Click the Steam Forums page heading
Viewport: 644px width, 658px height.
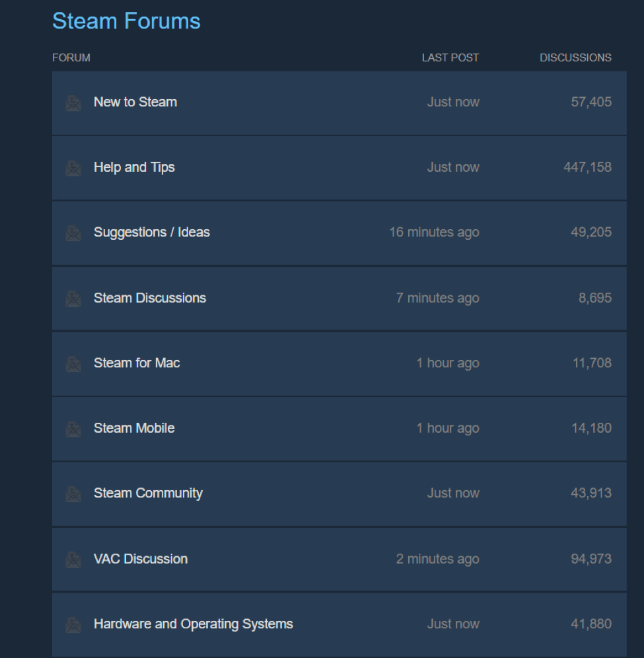tap(126, 21)
